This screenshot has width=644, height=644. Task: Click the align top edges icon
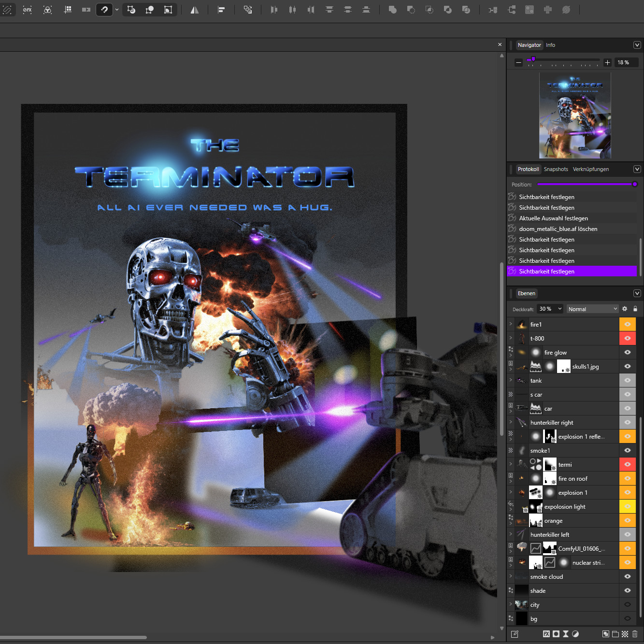tap(329, 10)
